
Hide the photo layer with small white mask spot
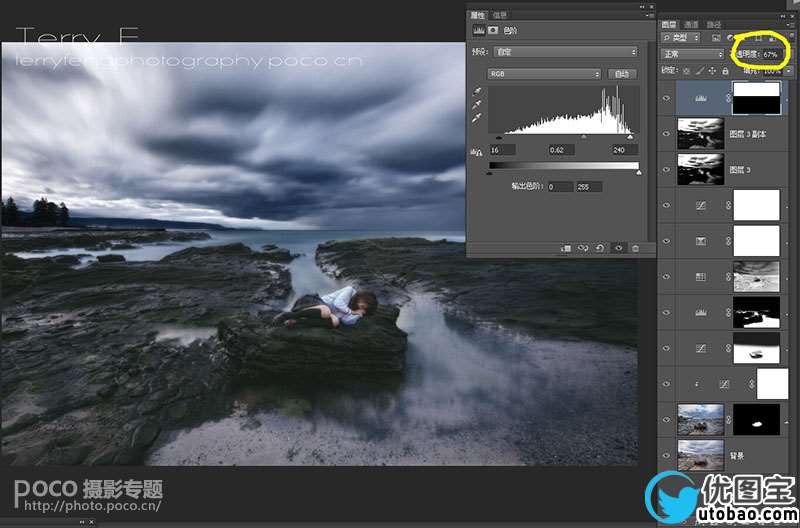[x=666, y=419]
